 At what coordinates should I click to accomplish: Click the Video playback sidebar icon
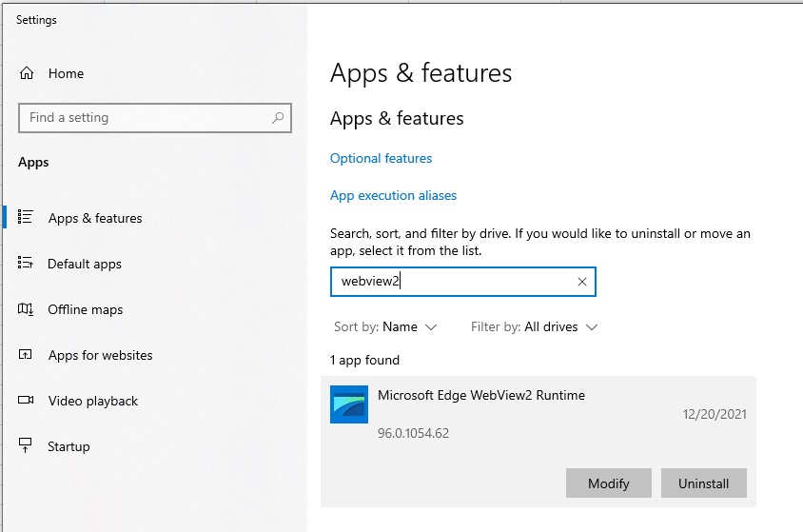coord(25,400)
